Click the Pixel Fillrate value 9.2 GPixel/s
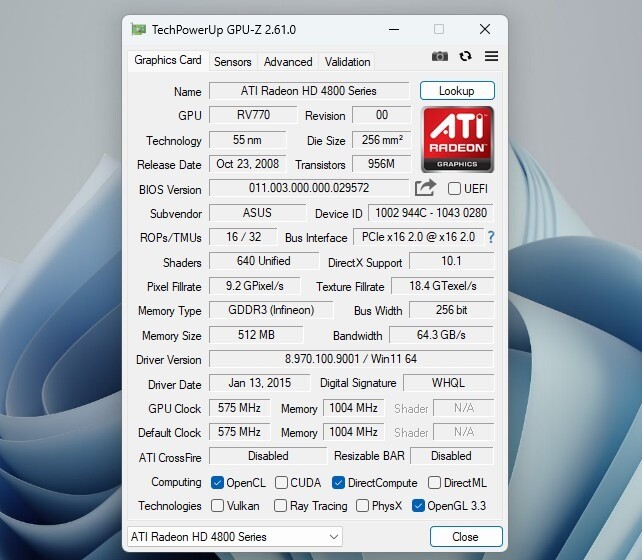The height and width of the screenshot is (560, 642). [x=254, y=286]
